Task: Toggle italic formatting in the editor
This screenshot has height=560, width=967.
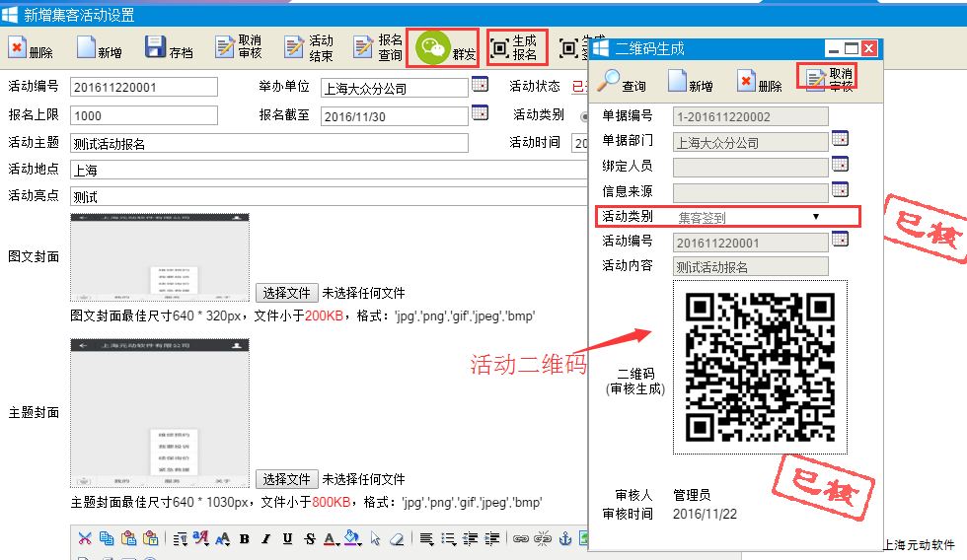Action: point(265,538)
